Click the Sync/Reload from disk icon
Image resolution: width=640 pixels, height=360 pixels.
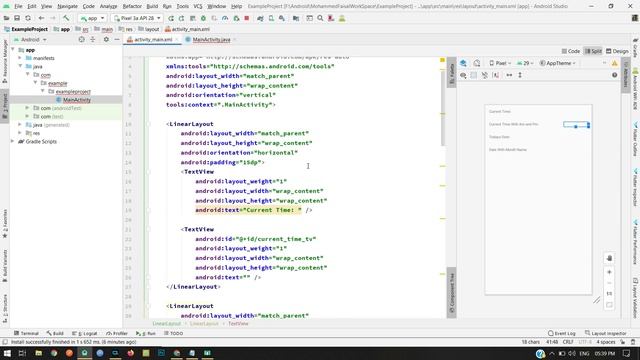pos(28,18)
